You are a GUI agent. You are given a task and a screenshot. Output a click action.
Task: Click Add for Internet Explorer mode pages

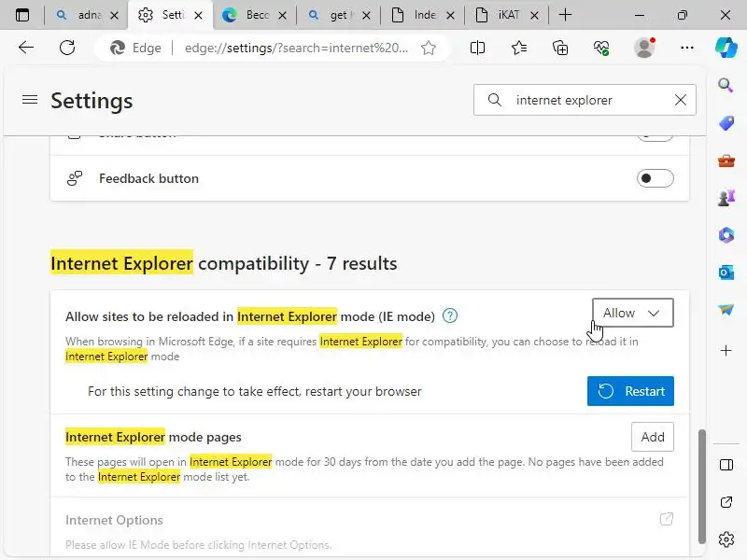point(653,437)
